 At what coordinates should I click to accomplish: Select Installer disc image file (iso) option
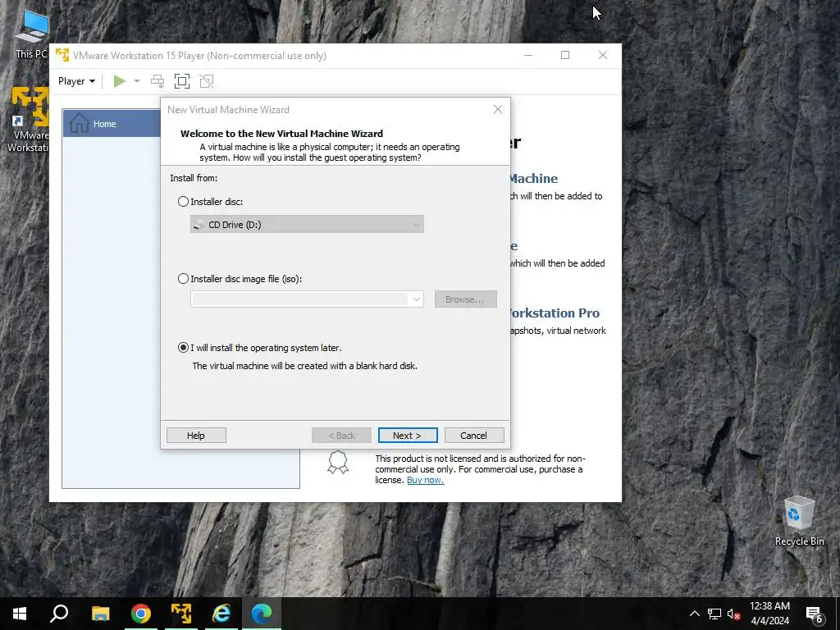[x=183, y=279]
